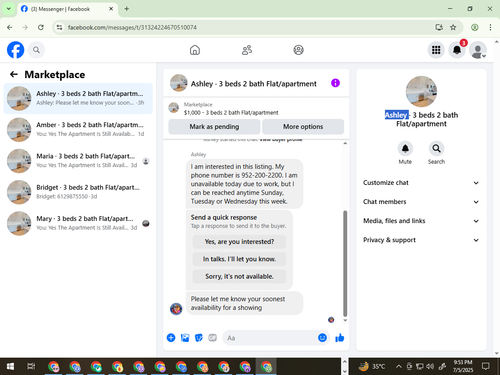Click the chat scrollbar thumb
Viewport: 500px width, 375px height.
point(345,263)
